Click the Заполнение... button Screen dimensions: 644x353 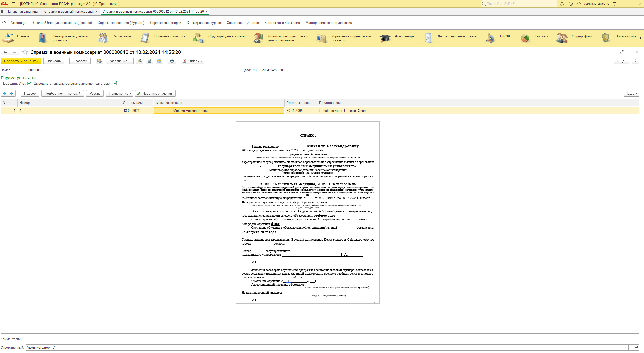tap(119, 61)
